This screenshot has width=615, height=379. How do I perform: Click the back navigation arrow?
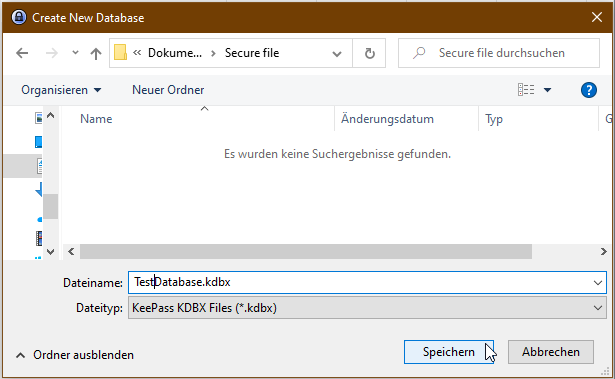(x=22, y=53)
